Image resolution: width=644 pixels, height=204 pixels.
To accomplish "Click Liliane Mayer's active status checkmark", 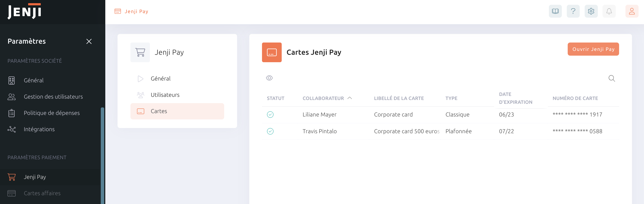I will point(270,115).
